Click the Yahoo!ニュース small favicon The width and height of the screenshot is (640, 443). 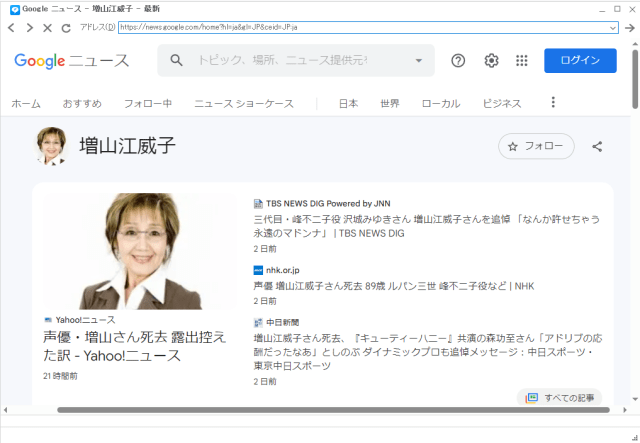click(x=48, y=320)
